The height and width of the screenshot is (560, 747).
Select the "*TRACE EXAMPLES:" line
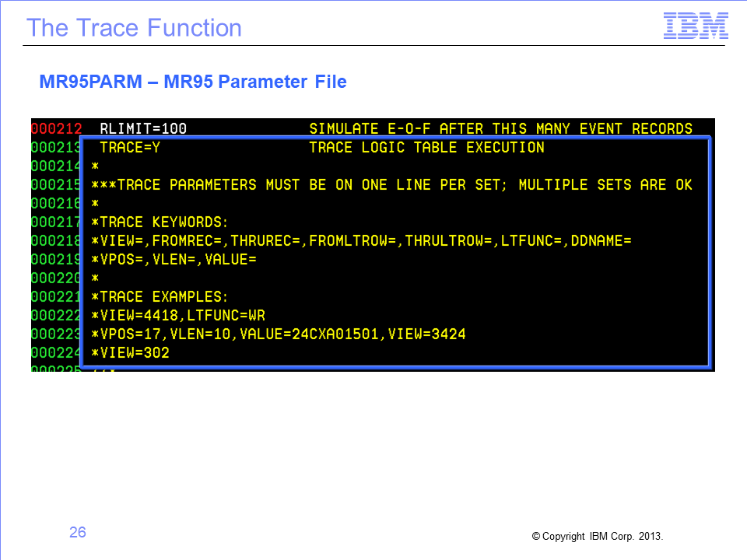(x=160, y=296)
